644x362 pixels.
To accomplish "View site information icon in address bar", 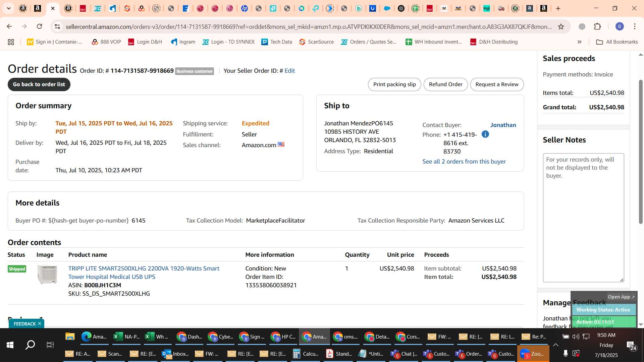I will pos(57,26).
